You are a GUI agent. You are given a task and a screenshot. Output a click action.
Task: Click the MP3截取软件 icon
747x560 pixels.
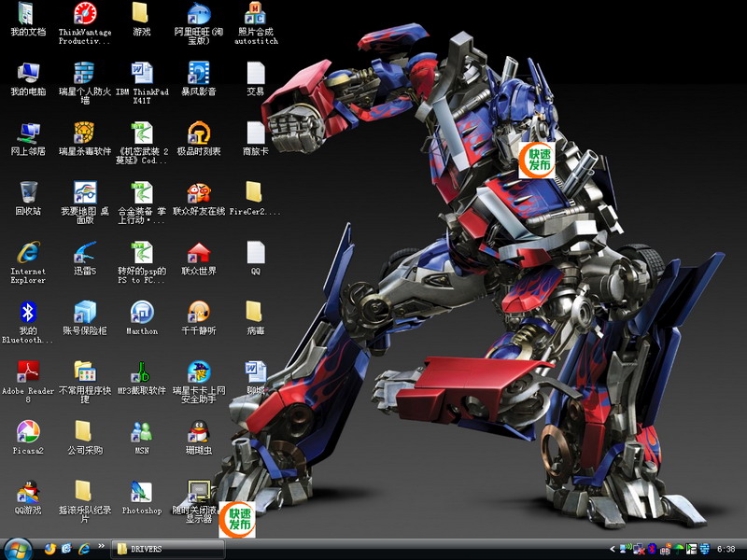142,378
